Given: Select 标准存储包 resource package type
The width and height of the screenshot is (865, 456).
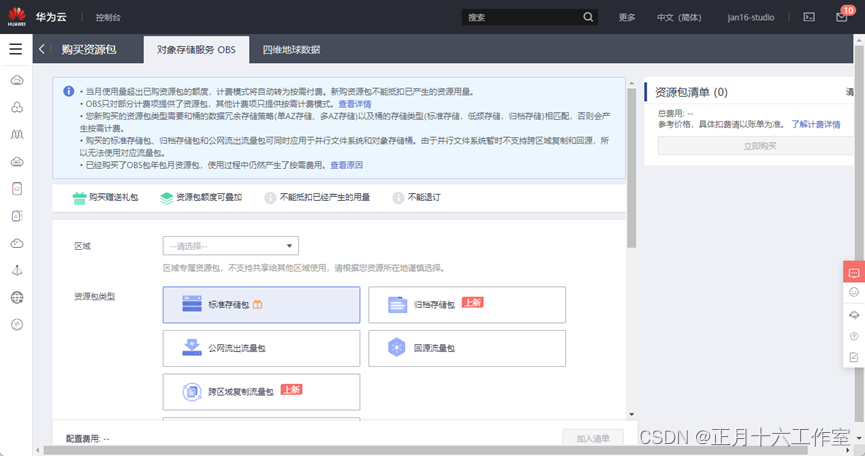Looking at the screenshot, I should click(x=261, y=304).
